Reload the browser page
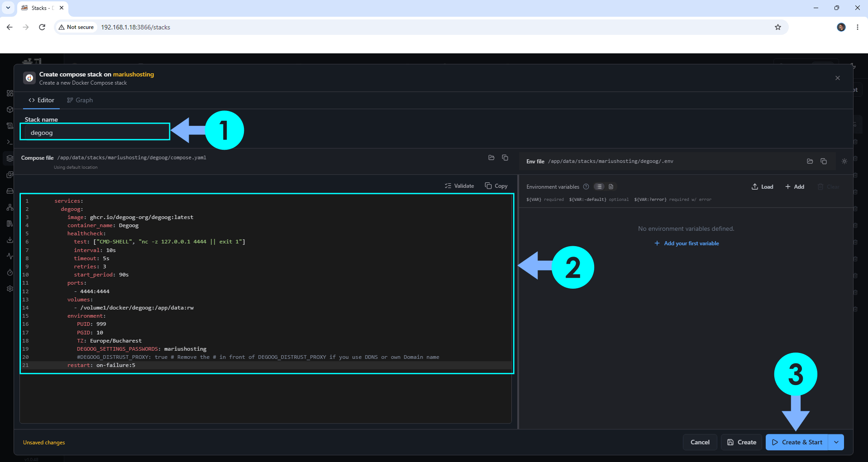Viewport: 868px width, 462px height. [x=42, y=27]
